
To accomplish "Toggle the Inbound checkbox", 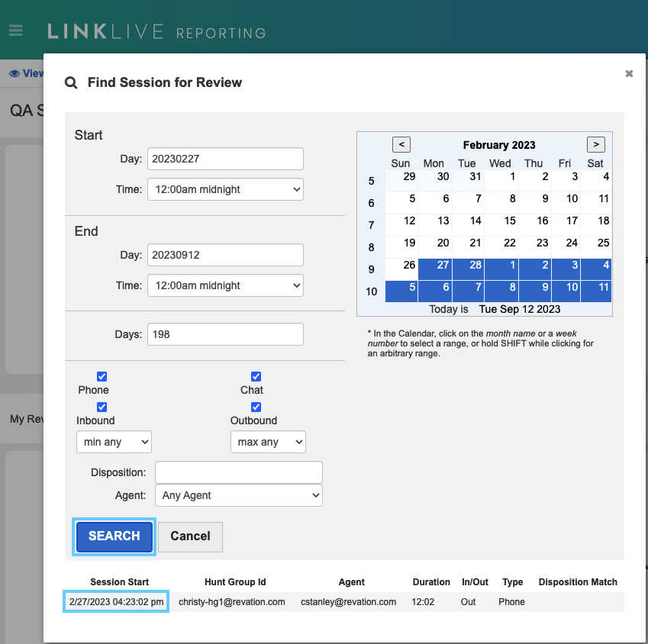I will point(102,407).
